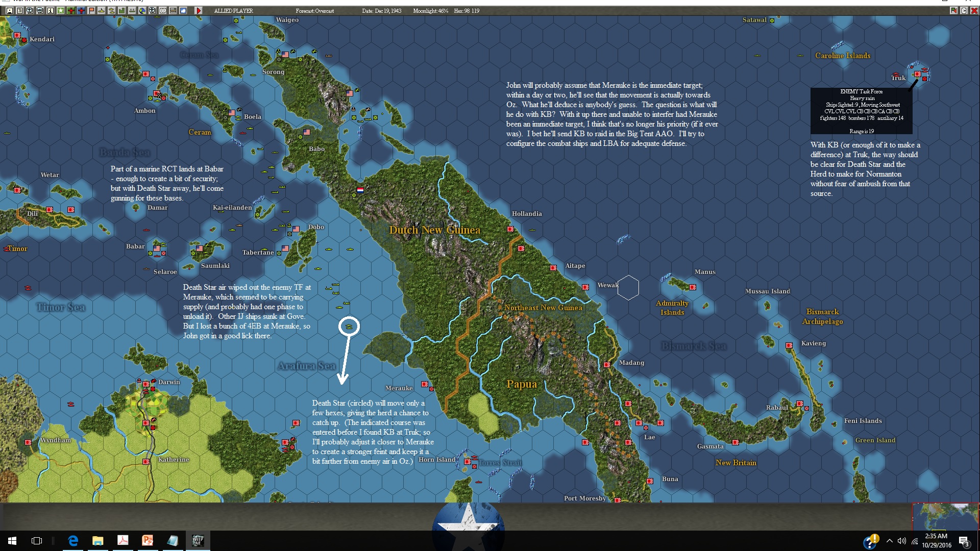Click the 'Moonlight: 46%' status text
The height and width of the screenshot is (551, 980).
click(x=431, y=11)
